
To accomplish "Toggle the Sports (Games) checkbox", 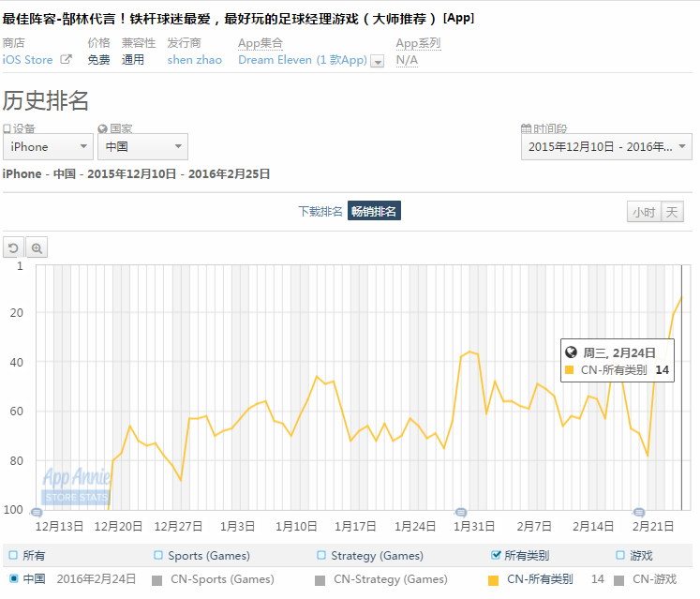I will point(158,555).
